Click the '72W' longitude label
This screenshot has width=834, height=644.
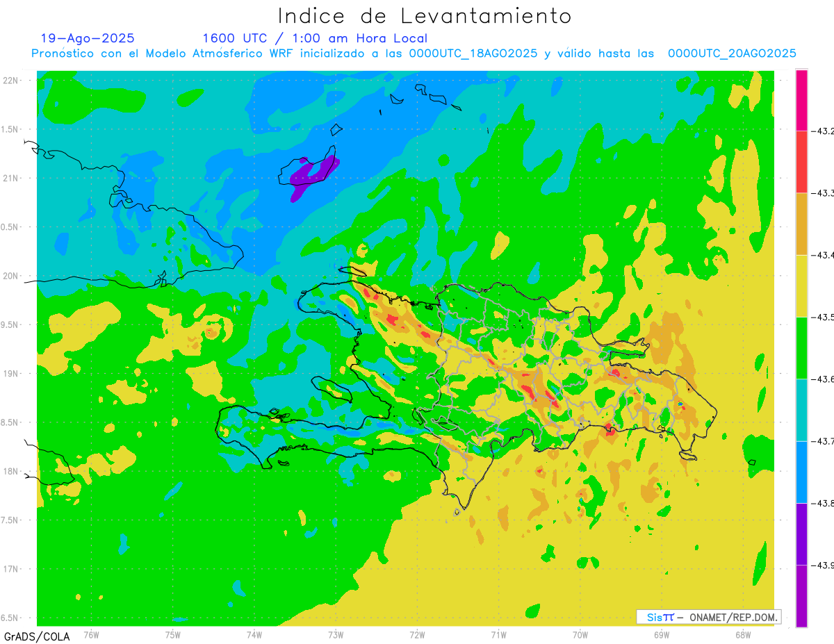pos(417,634)
